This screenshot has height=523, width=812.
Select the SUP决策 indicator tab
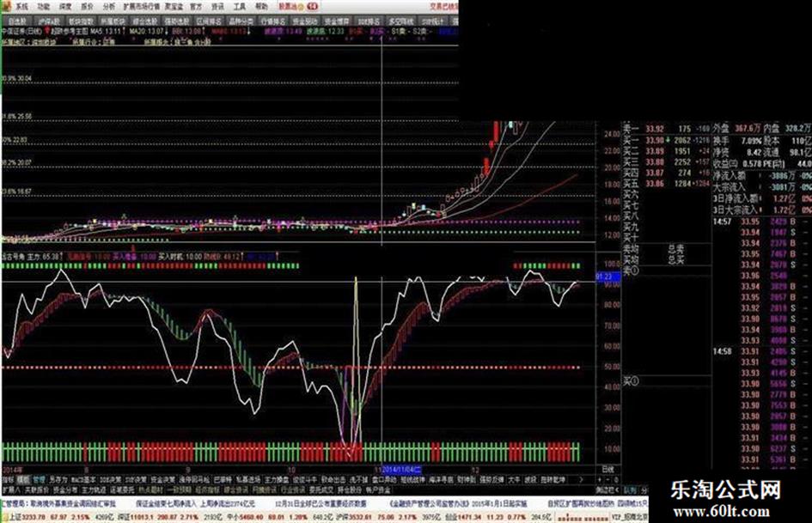click(x=137, y=480)
